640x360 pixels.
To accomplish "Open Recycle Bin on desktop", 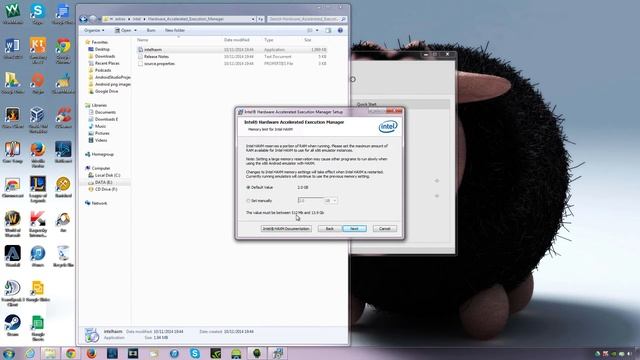I will point(63,256).
